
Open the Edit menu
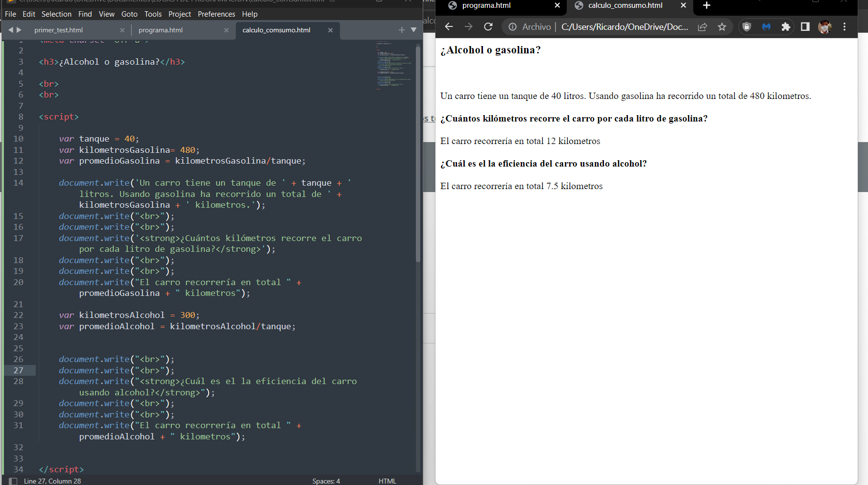(x=29, y=14)
